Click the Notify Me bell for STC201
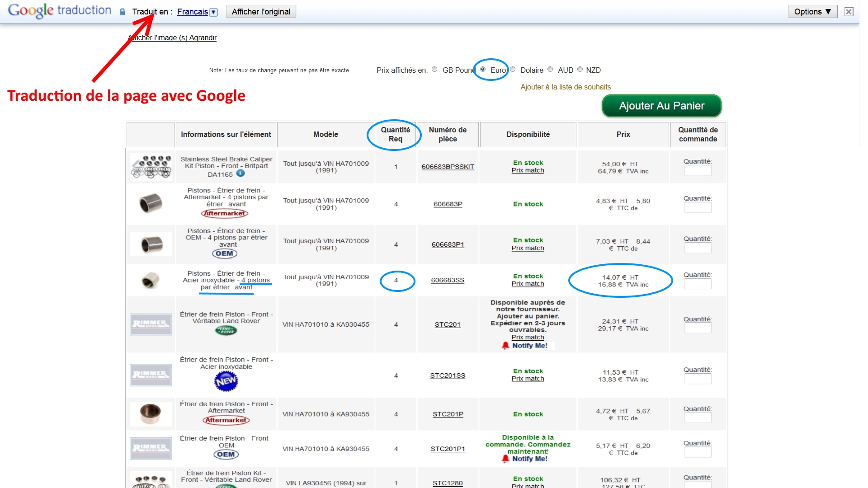The image size is (868, 488). (505, 346)
